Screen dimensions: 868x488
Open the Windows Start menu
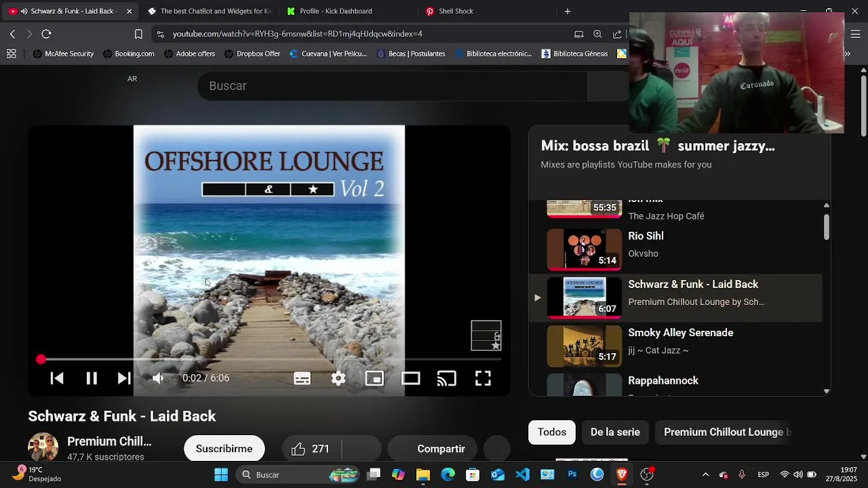click(x=221, y=474)
